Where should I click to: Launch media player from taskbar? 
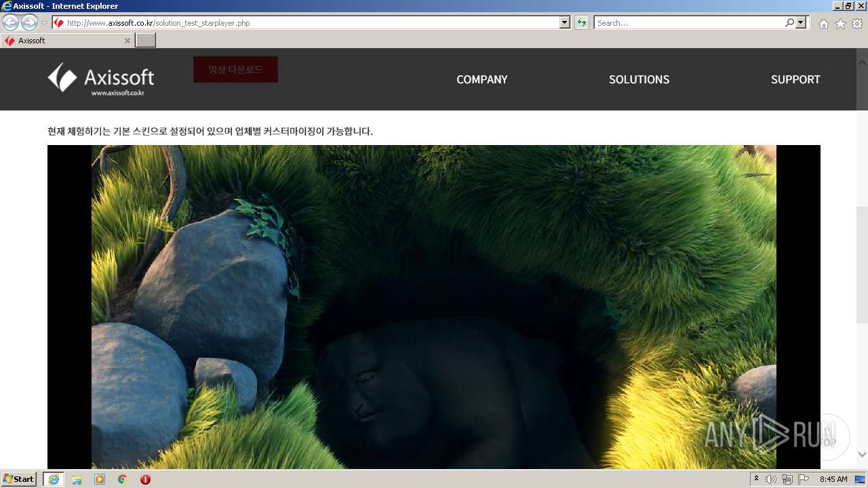pyautogui.click(x=100, y=479)
